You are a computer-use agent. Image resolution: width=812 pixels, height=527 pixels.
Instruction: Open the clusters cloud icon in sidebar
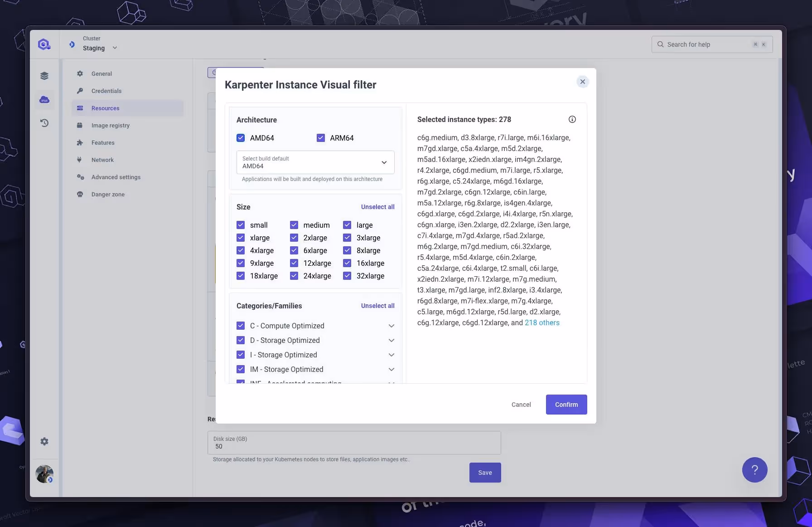coord(44,99)
